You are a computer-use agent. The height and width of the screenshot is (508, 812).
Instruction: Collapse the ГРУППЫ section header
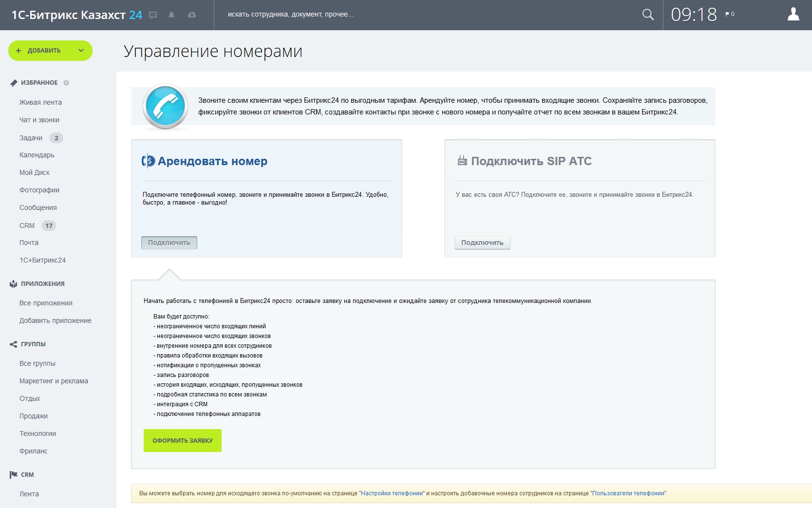(x=33, y=344)
